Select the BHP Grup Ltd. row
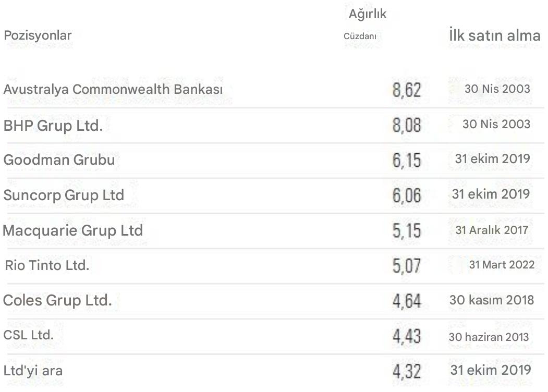Screen dimensions: 548x392 (53, 126)
